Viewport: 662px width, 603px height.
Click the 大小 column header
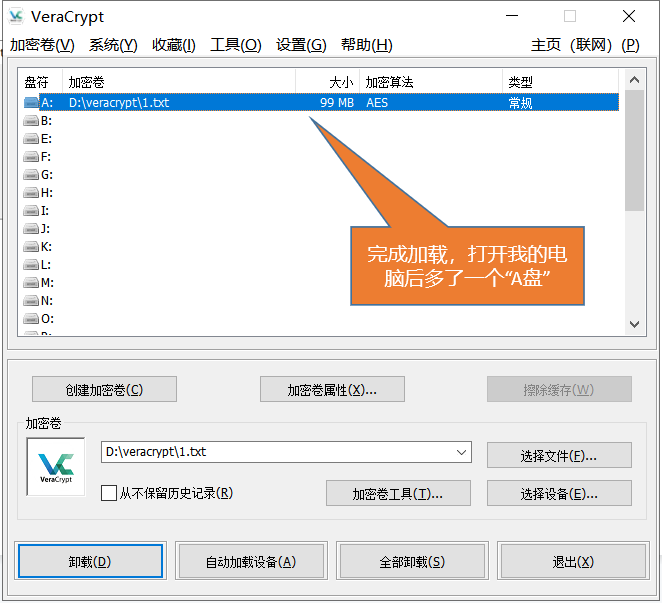point(328,81)
